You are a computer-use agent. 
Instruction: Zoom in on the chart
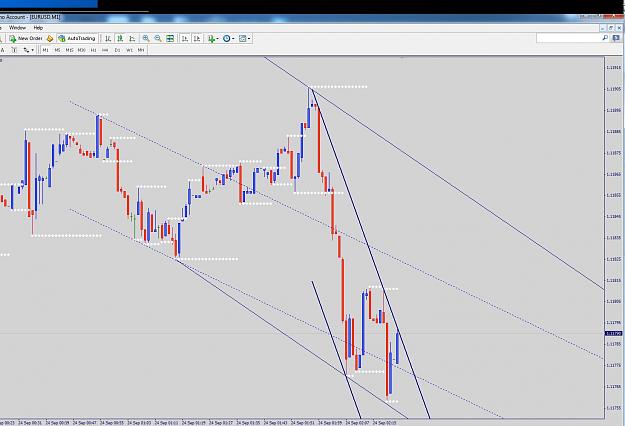point(146,39)
